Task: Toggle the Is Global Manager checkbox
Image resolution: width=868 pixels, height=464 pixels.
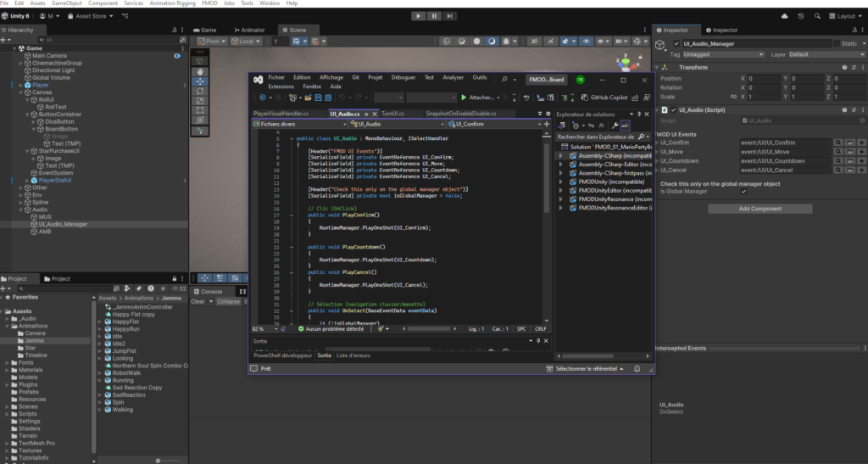Action: (744, 192)
